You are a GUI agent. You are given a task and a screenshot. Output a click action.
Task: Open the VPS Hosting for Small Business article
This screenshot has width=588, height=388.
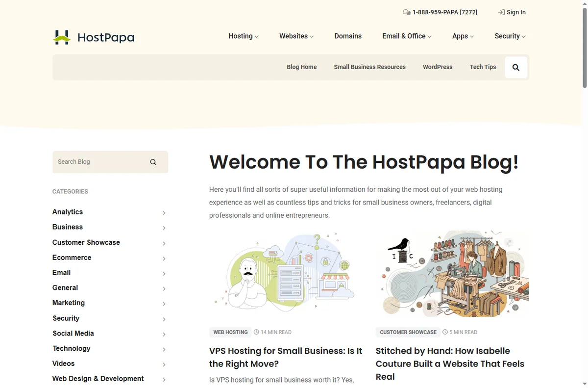pos(286,357)
